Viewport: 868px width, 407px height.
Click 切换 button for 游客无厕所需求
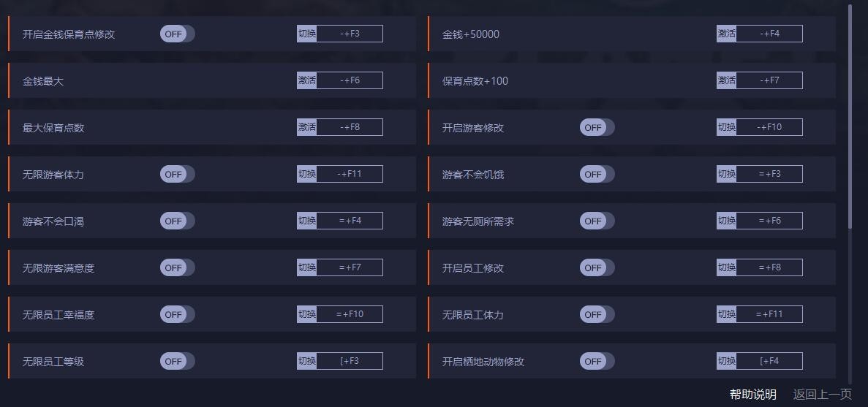(x=726, y=221)
